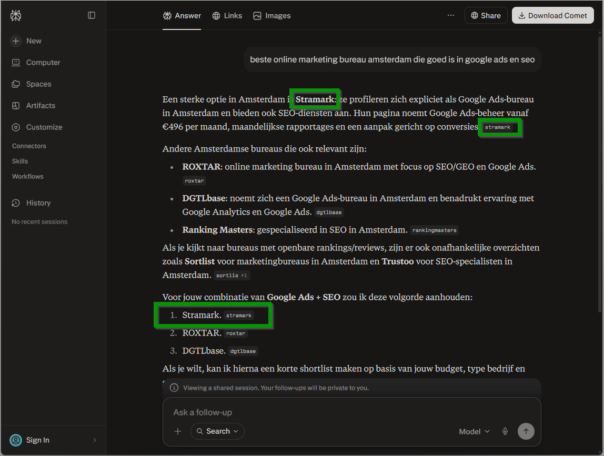Screen dimensions: 604x456
Task: Open History in sidebar
Action: 31,203
